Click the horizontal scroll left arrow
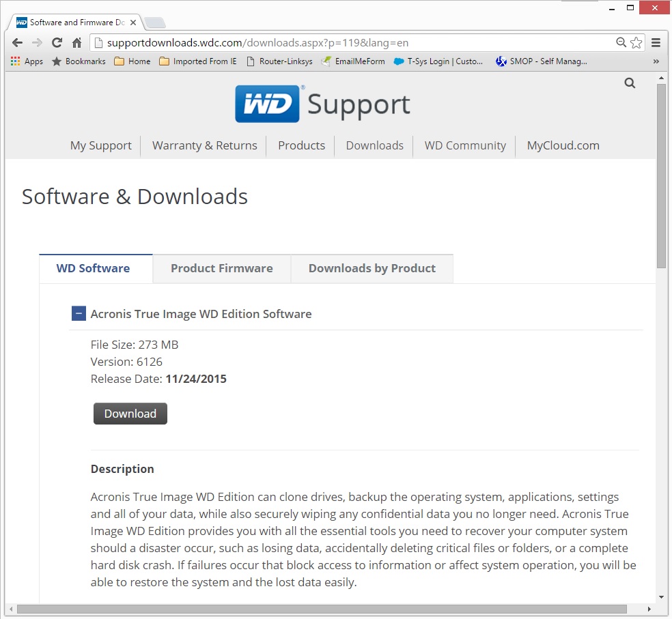 [11, 609]
